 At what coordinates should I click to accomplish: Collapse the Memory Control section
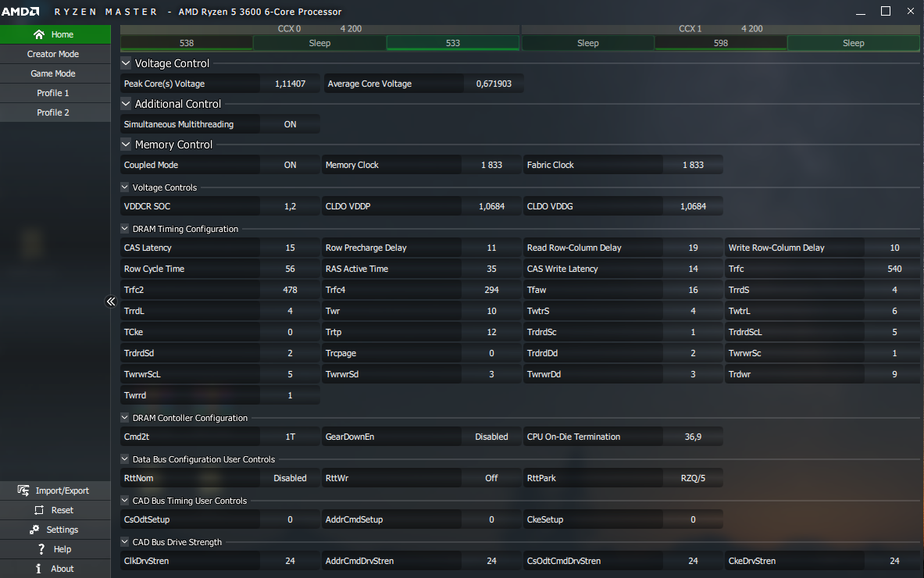coord(126,144)
